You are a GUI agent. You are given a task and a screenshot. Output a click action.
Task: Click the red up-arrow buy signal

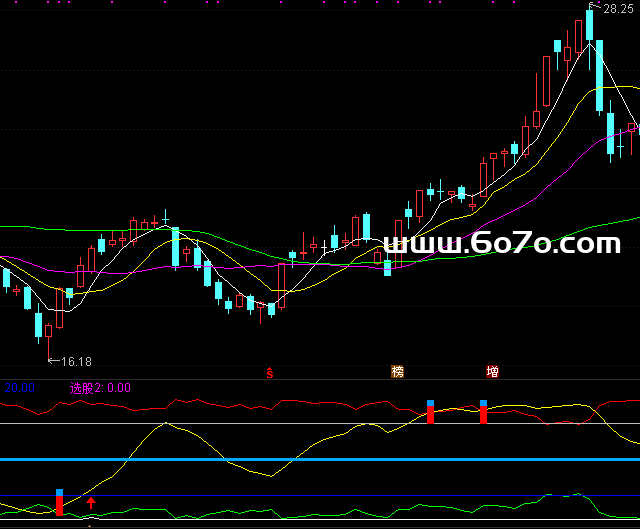pos(91,502)
